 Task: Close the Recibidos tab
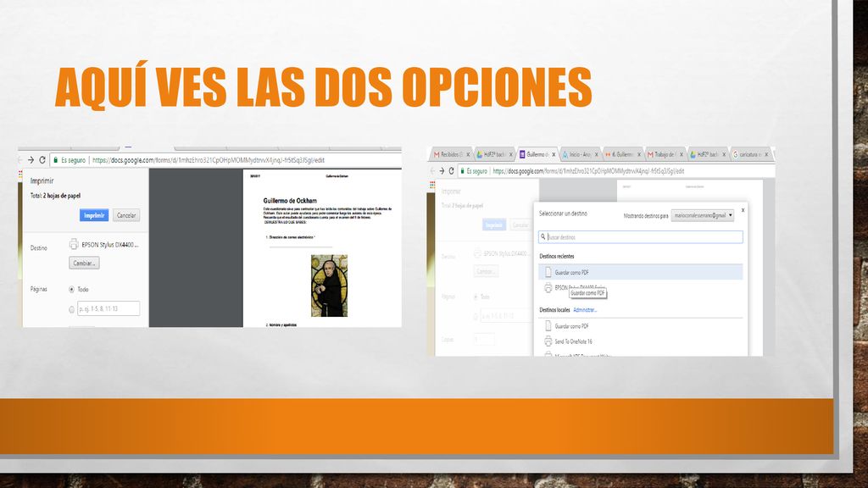[468, 154]
